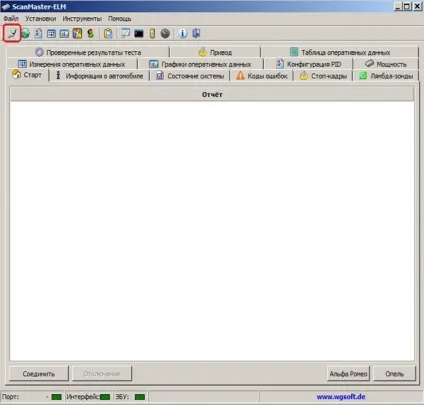Switch to the Проверенные результаты теста tab
Image resolution: width=424 pixels, height=406 pixels.
click(x=88, y=52)
